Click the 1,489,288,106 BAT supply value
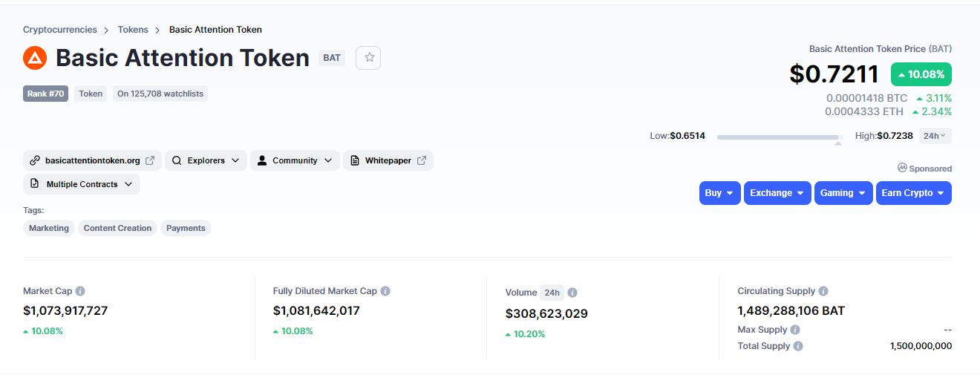This screenshot has width=980, height=375. tap(791, 310)
